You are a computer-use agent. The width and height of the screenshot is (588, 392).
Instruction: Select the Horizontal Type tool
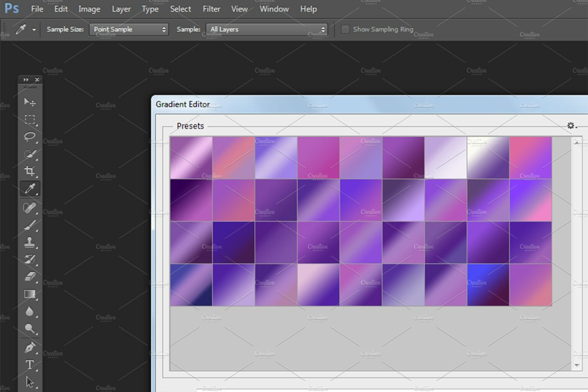click(x=29, y=364)
